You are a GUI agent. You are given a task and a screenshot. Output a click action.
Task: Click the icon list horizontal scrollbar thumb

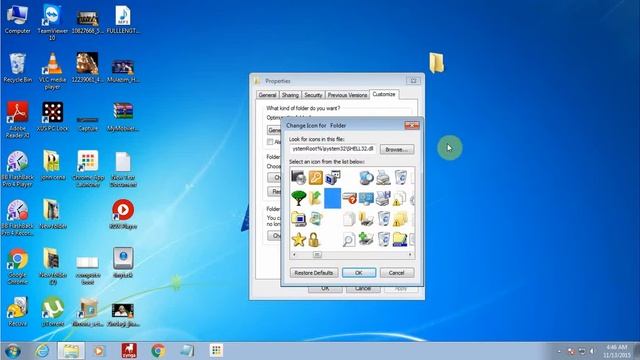317,255
